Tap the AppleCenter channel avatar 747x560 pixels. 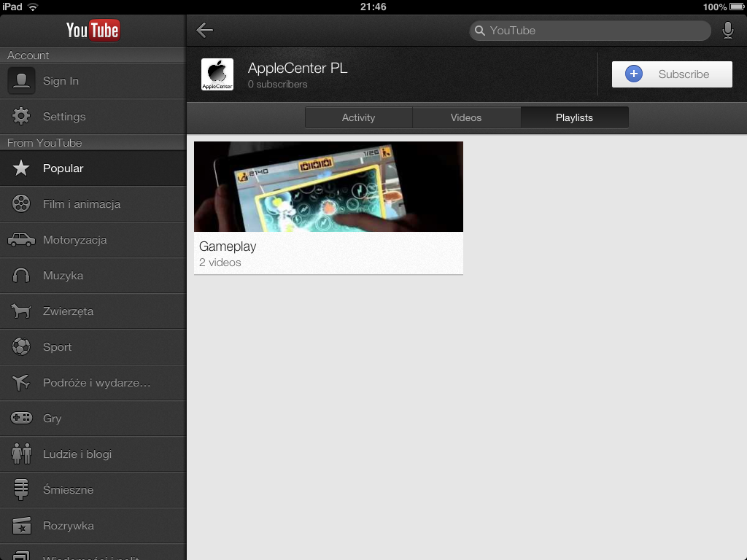(217, 74)
